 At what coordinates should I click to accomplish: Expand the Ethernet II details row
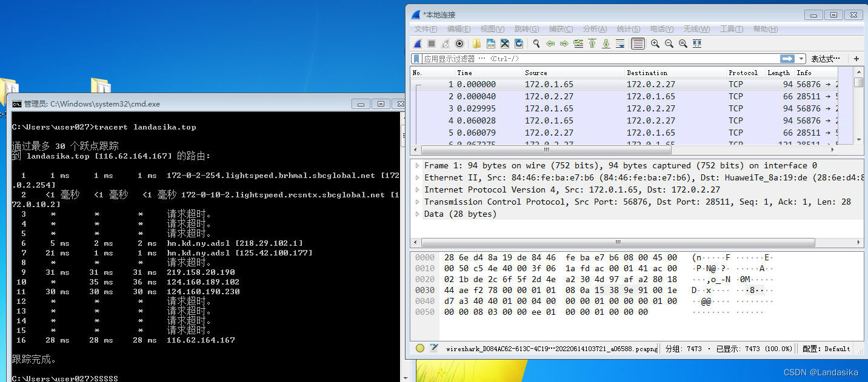[417, 177]
